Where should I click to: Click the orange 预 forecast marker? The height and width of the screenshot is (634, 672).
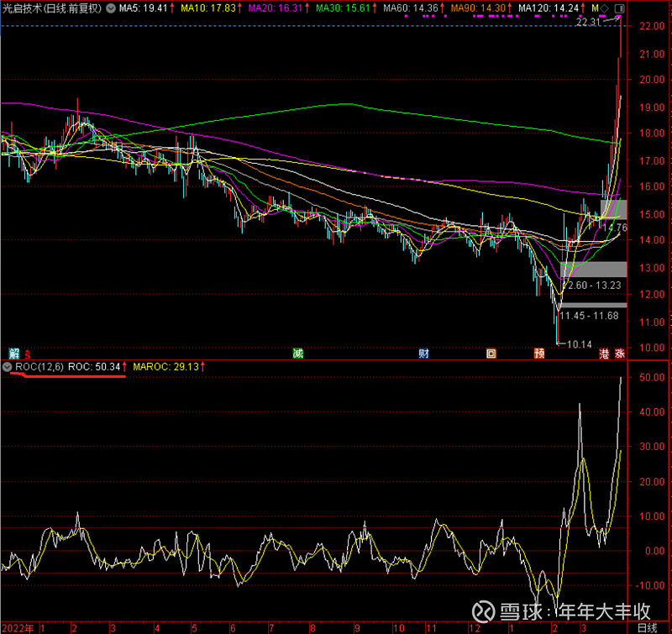(x=539, y=354)
